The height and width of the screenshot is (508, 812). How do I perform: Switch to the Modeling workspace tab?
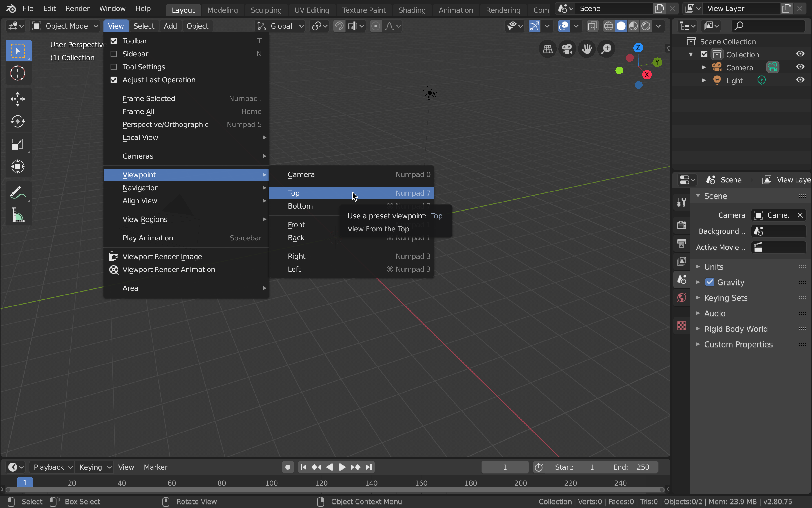click(x=222, y=10)
